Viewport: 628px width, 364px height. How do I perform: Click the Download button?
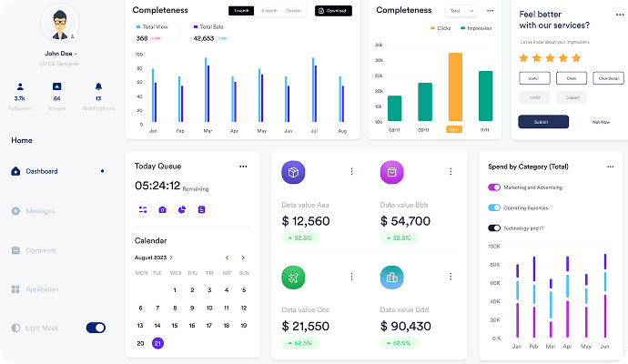tap(333, 11)
